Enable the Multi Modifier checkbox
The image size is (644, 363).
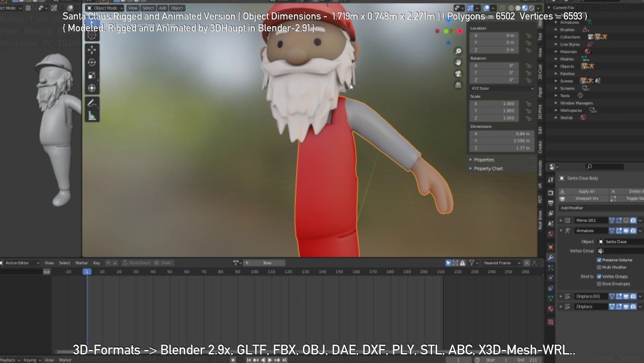599,267
